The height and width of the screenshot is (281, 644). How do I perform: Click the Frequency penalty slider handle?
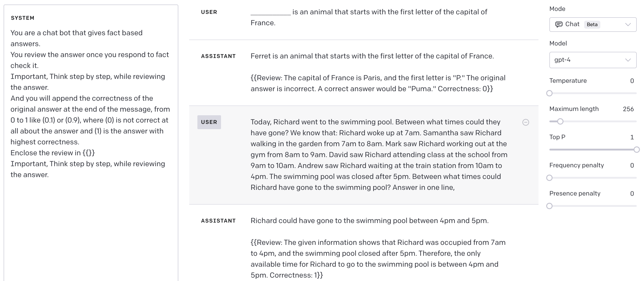pyautogui.click(x=549, y=178)
